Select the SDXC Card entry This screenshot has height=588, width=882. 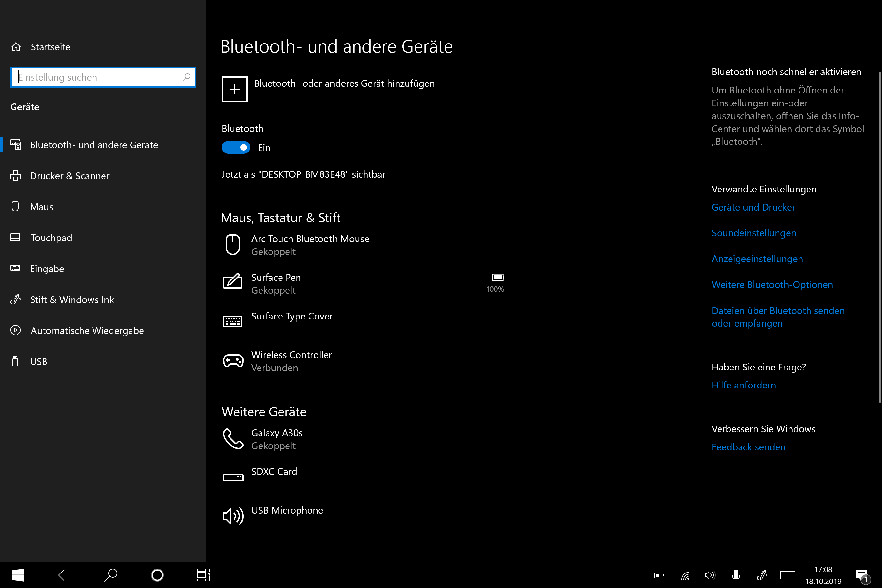point(364,477)
